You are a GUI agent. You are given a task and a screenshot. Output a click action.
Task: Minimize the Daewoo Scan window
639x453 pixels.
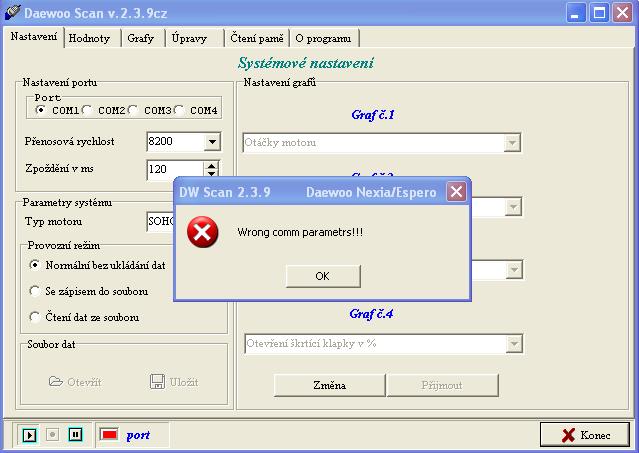tap(575, 13)
